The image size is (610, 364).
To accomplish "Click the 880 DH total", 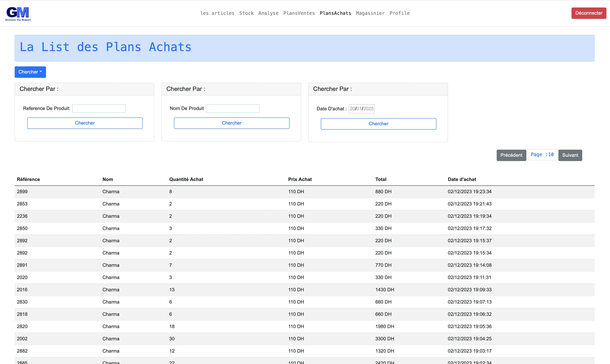I will click(x=383, y=192).
